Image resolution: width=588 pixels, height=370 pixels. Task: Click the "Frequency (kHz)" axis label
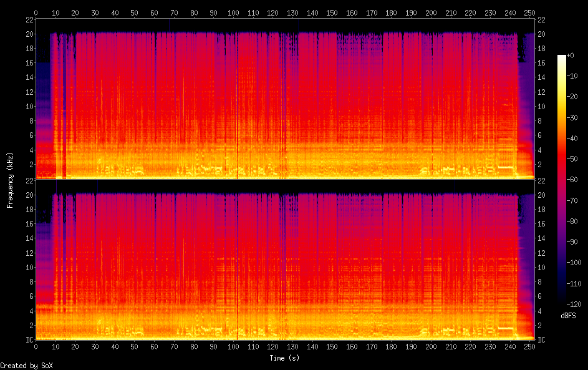coord(10,179)
